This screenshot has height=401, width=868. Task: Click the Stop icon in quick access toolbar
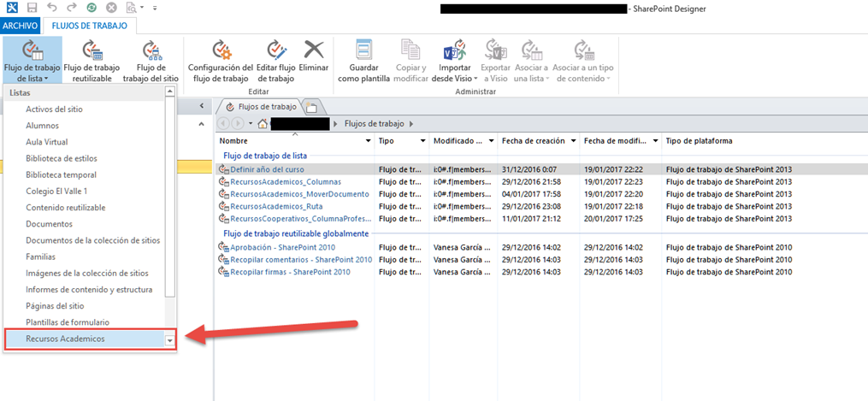click(111, 9)
